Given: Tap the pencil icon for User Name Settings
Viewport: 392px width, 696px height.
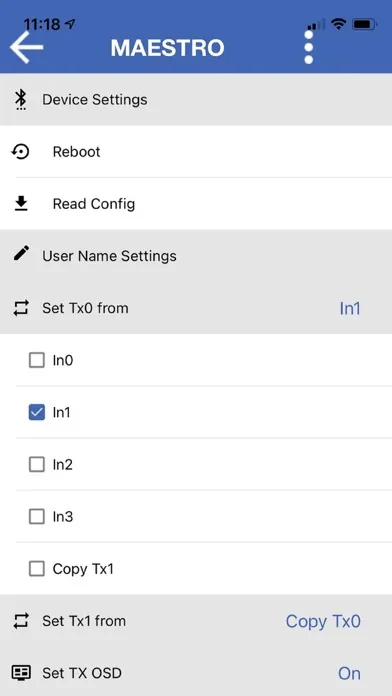Looking at the screenshot, I should tap(21, 253).
